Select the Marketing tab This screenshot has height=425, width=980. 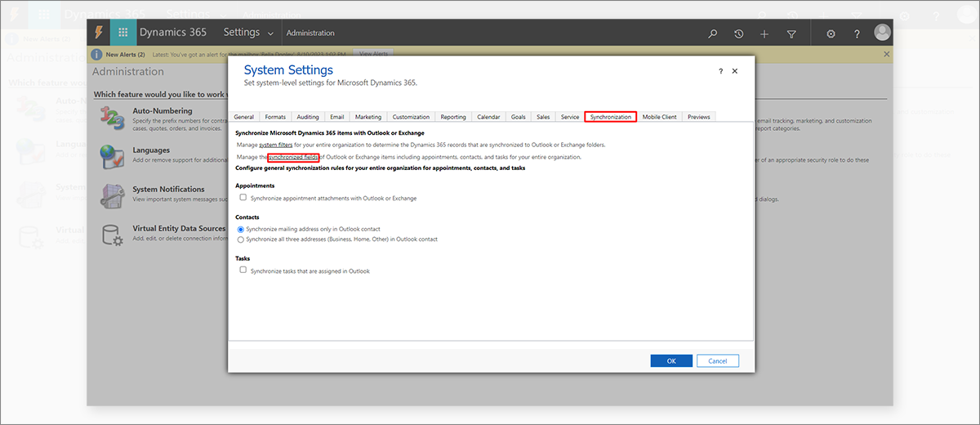[x=368, y=117]
